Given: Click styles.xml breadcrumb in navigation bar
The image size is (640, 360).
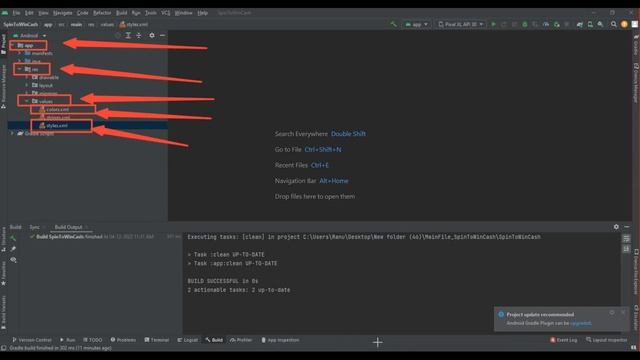Looking at the screenshot, I should [x=133, y=24].
